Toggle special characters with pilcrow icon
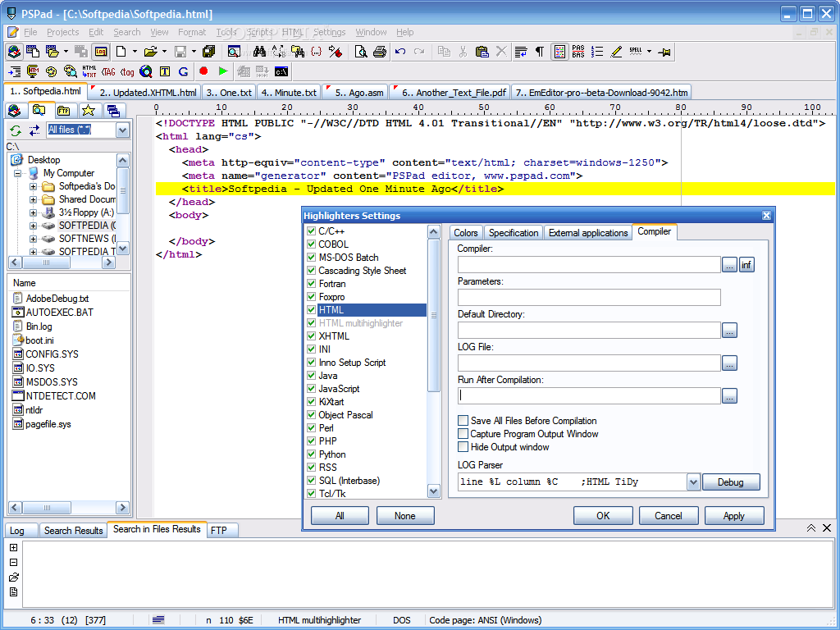 pos(540,52)
